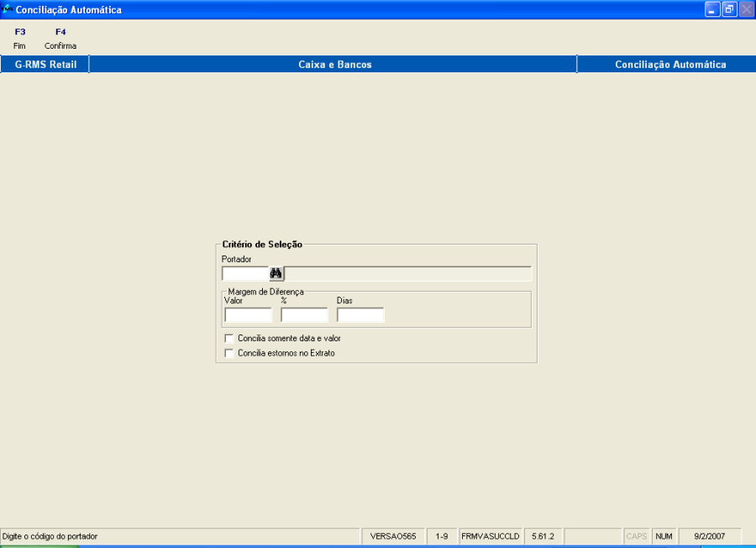The image size is (756, 548).
Task: Click the Critério de Seleção group title
Action: 262,245
